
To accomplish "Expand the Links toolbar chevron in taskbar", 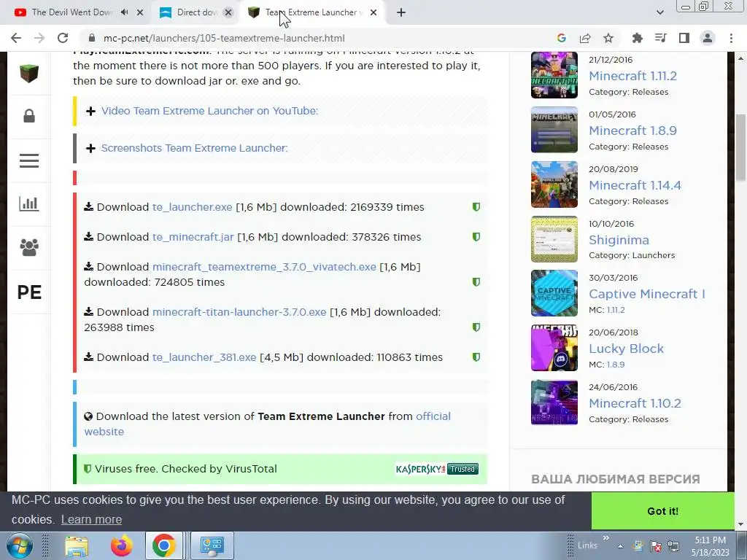I will point(606,538).
